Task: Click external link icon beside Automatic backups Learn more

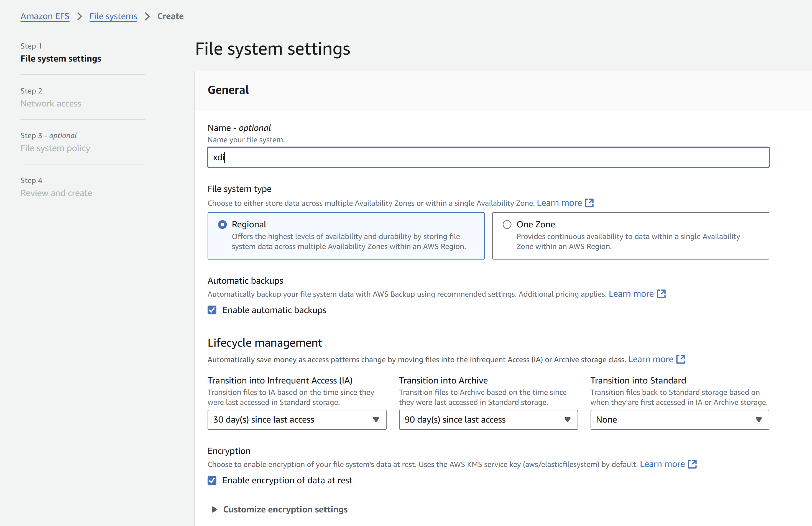Action: click(x=661, y=294)
